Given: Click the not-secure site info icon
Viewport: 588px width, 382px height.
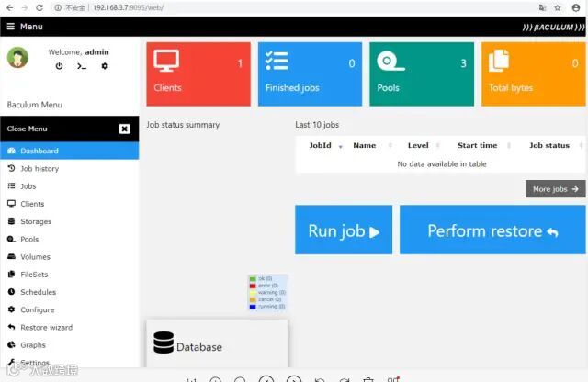Looking at the screenshot, I should [x=58, y=7].
